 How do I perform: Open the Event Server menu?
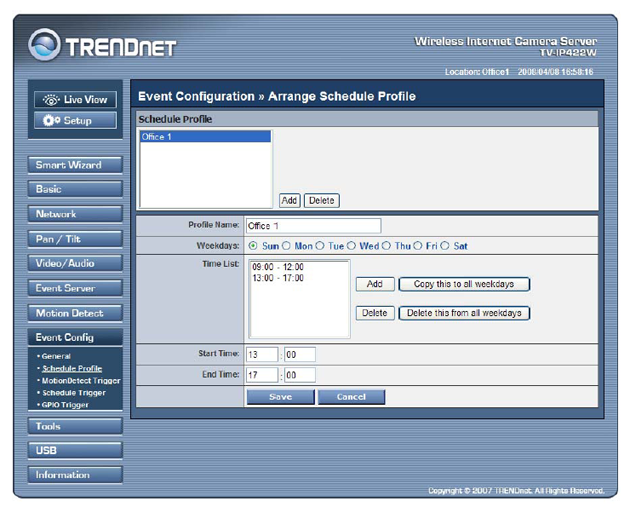pyautogui.click(x=75, y=288)
